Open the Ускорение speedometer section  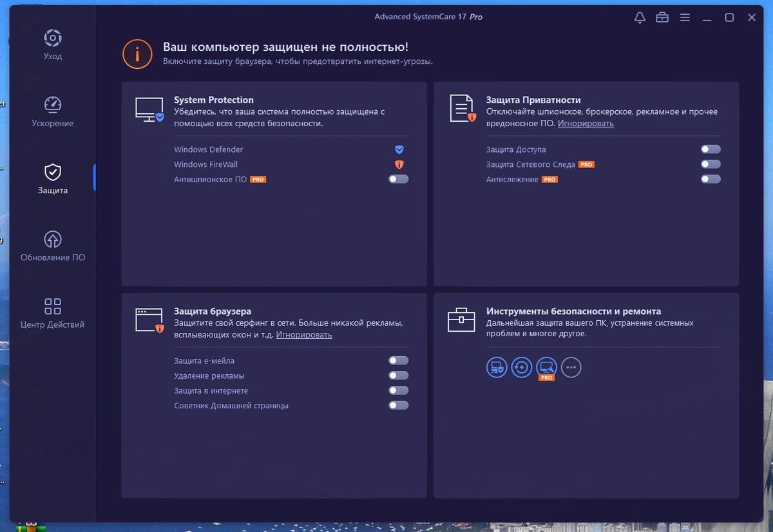[x=53, y=105]
